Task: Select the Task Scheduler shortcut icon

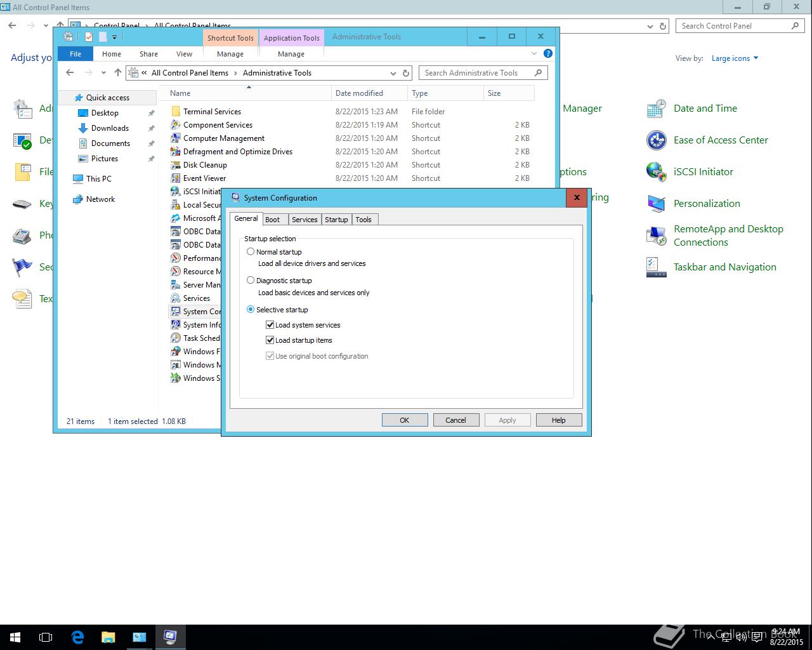Action: (176, 338)
